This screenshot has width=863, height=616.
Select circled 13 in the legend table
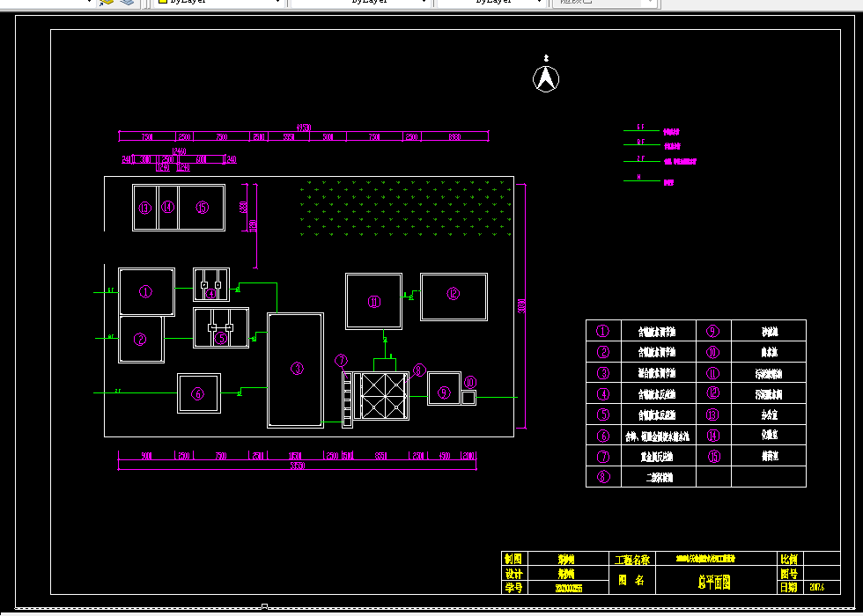pos(712,414)
